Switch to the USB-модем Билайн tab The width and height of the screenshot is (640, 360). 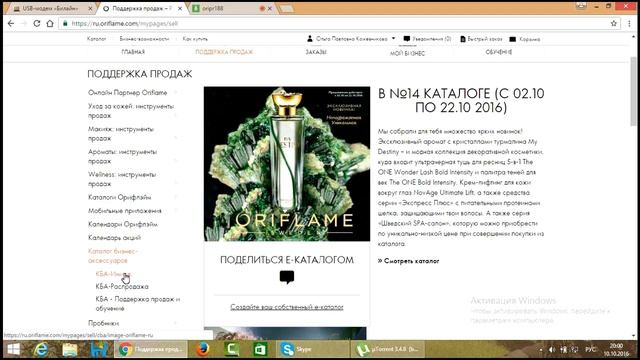pos(50,9)
